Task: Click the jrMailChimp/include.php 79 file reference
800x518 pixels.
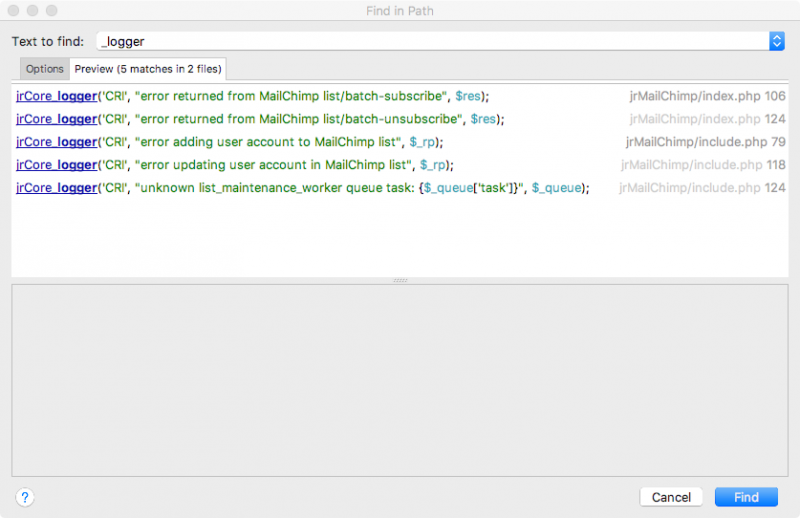Action: pyautogui.click(x=706, y=142)
